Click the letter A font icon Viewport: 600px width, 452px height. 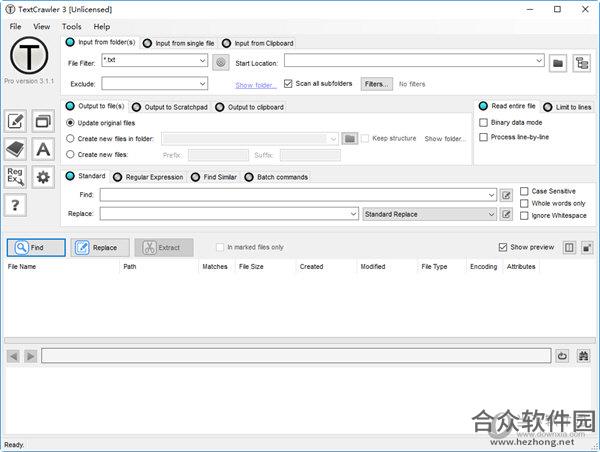(43, 149)
